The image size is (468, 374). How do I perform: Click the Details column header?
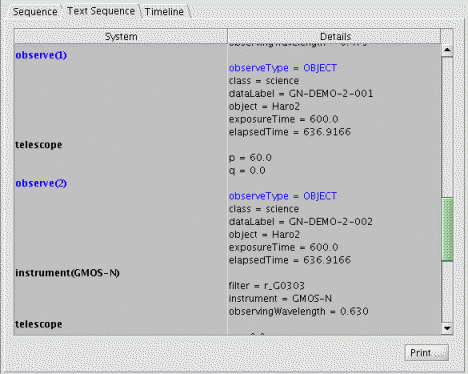click(335, 36)
